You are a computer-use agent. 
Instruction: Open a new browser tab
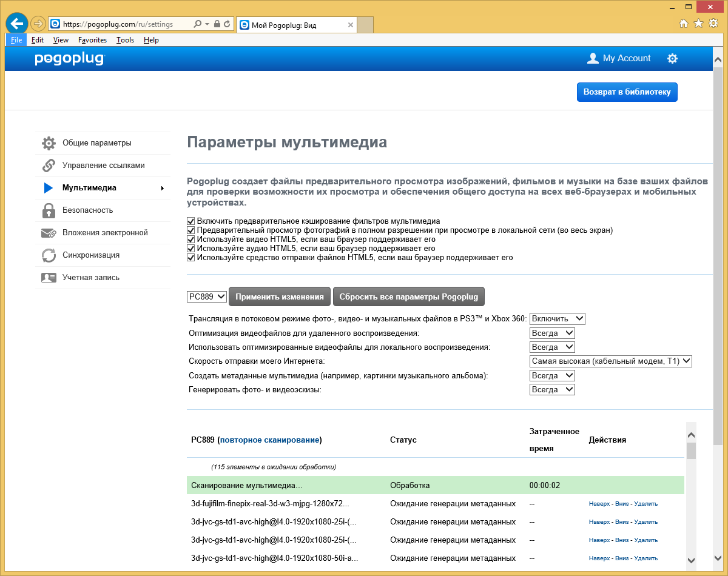pyautogui.click(x=365, y=25)
